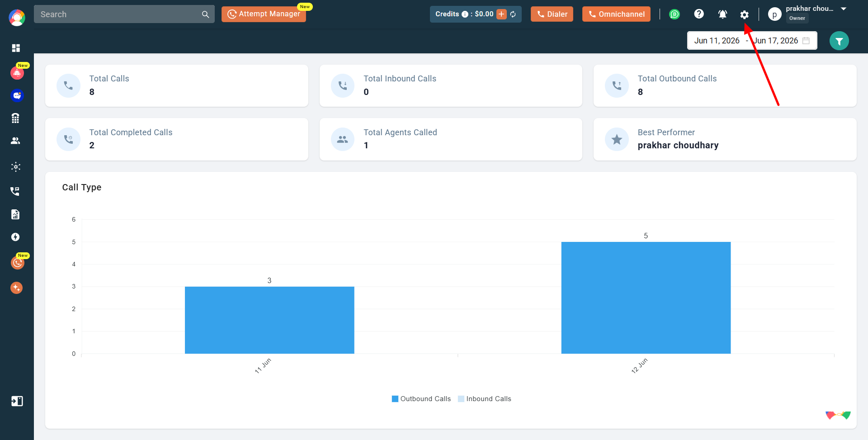Click the 11 Jun outbound calls bar
The height and width of the screenshot is (440, 868).
[269, 320]
